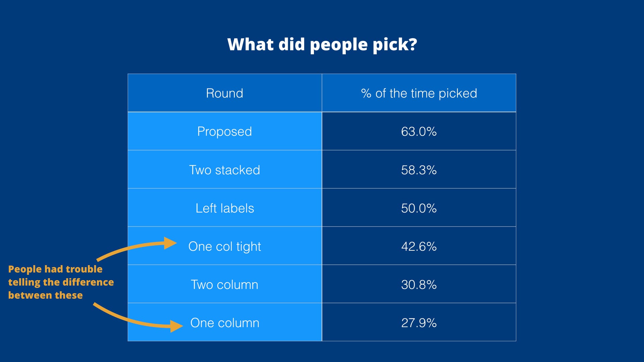This screenshot has width=644, height=362.
Task: Click the arrowhead next to 'One column'
Action: click(x=176, y=326)
